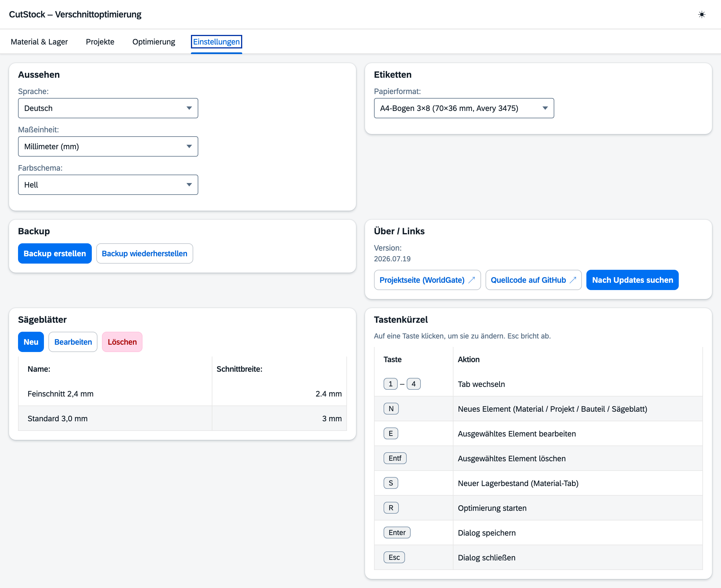Open the Farbschema dropdown set to Hell
The height and width of the screenshot is (588, 721).
click(x=108, y=185)
